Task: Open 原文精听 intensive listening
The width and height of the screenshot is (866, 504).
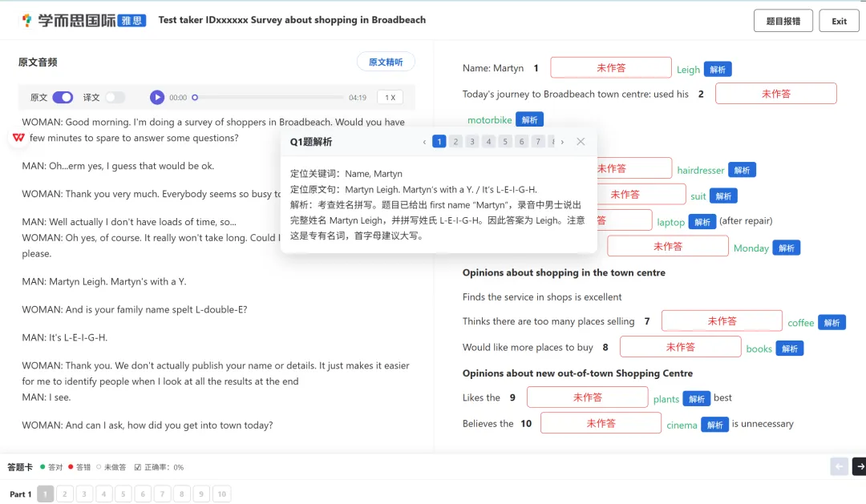Action: click(386, 62)
